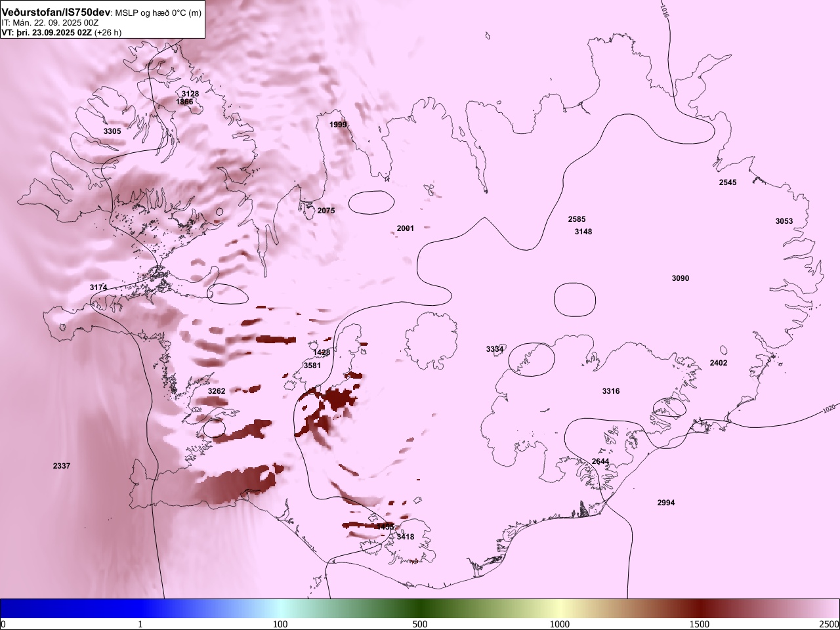Click the dark red section of the color bar

pos(700,608)
